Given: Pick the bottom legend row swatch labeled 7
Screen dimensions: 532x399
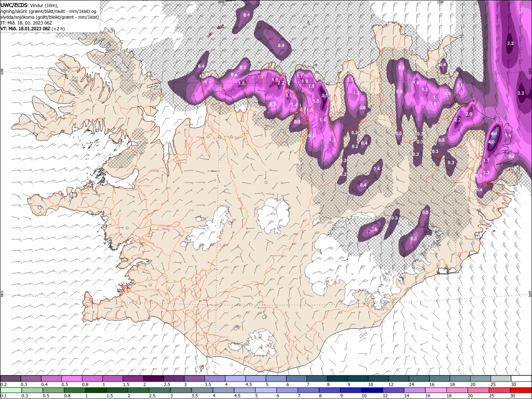Looking at the screenshot, I should click(x=308, y=390).
